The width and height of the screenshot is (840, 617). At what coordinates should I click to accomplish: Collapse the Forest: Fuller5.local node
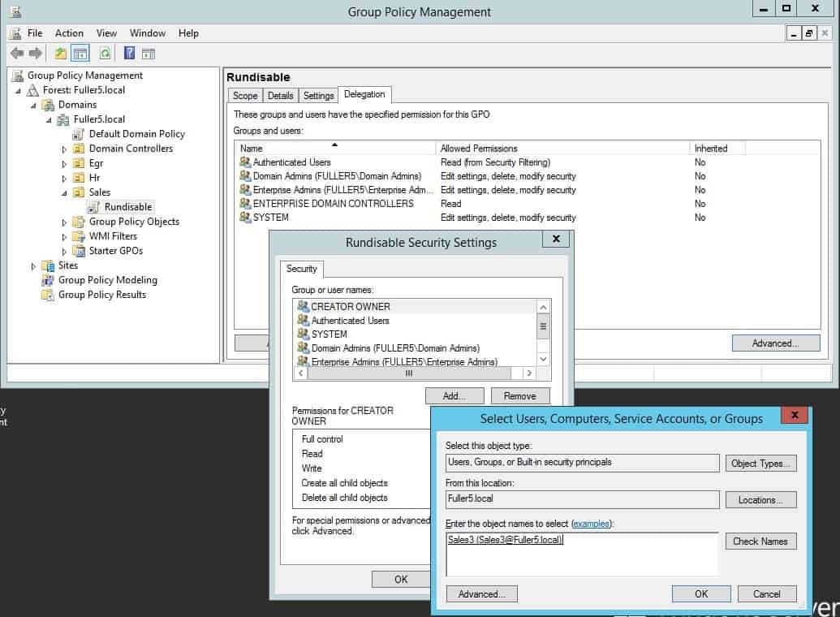18,91
